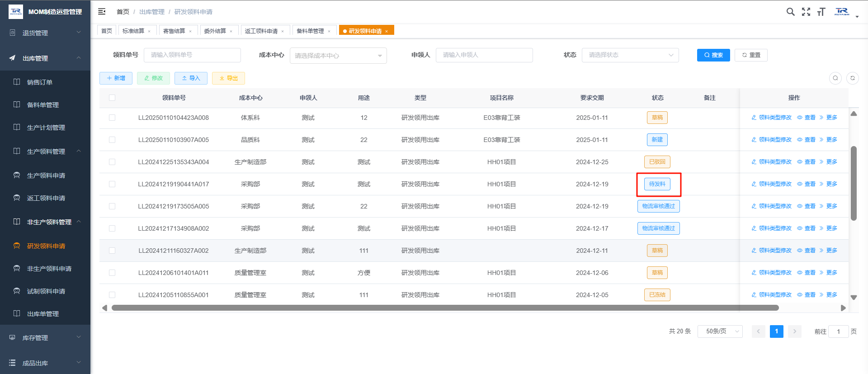Click 查看 for LL20250110104423A008
Screen dimensions: 868x374
coord(806,118)
